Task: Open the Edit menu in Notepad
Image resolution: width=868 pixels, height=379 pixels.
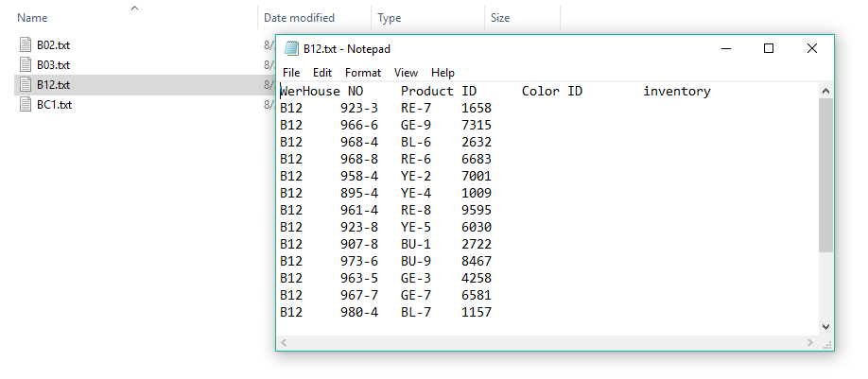Action: (x=322, y=73)
